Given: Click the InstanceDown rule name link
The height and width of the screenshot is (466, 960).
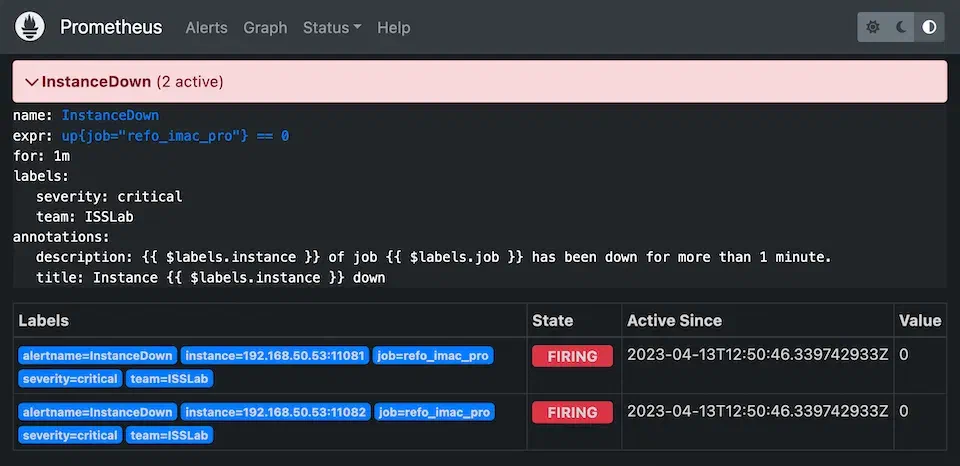Looking at the screenshot, I should pos(110,115).
